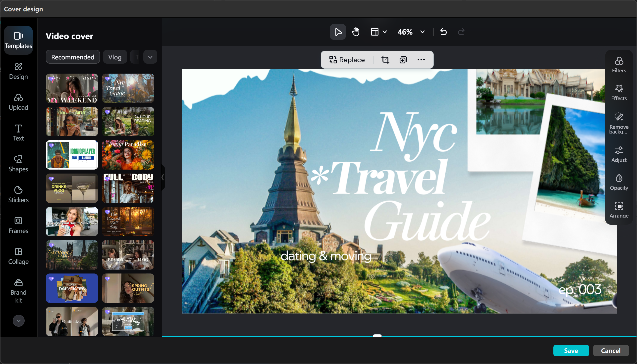This screenshot has height=364, width=637.
Task: Expand the zoom percentage dropdown
Action: (422, 32)
